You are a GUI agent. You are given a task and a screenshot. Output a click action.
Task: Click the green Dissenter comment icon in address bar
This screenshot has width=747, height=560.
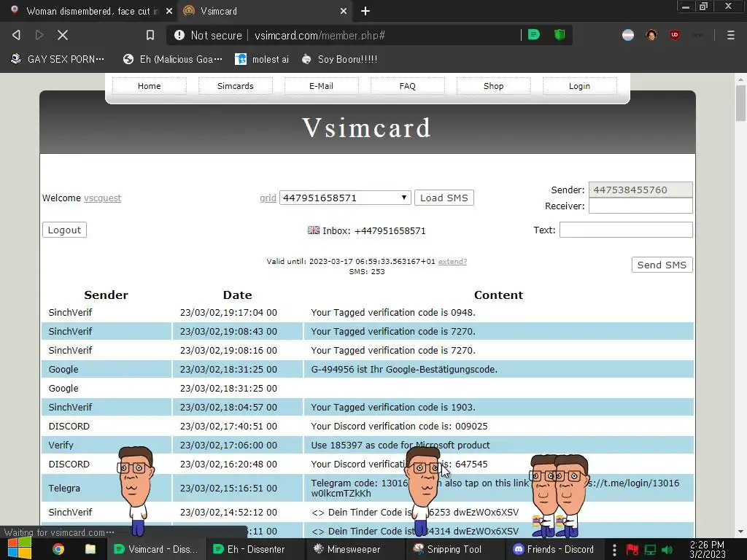click(534, 35)
